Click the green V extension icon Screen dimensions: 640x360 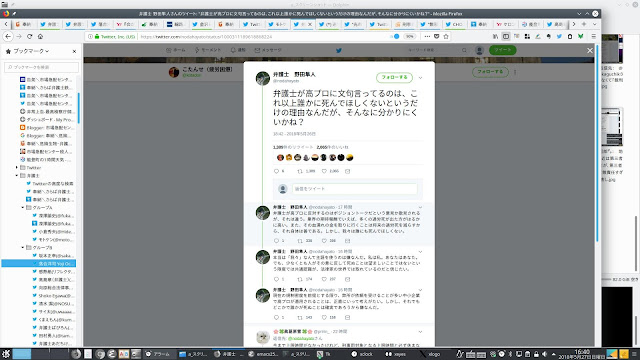(580, 36)
